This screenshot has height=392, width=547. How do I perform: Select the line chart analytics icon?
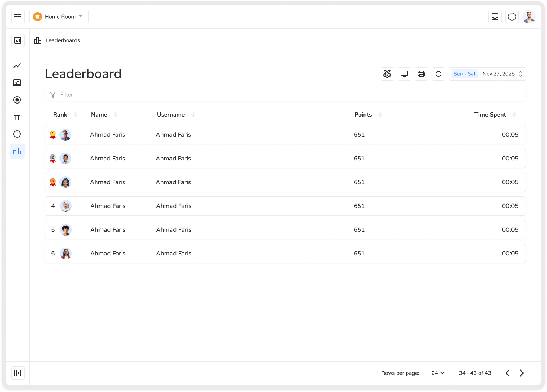coord(17,66)
